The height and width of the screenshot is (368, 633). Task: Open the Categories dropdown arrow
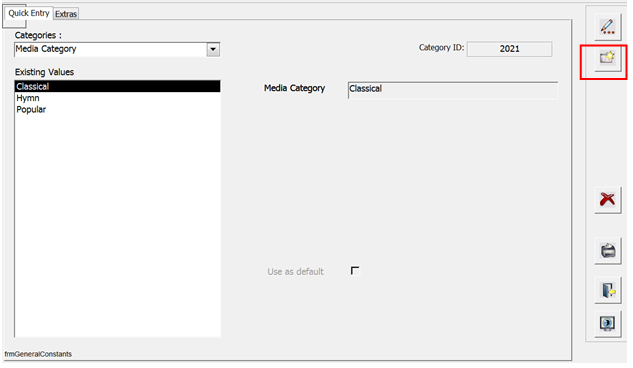213,50
